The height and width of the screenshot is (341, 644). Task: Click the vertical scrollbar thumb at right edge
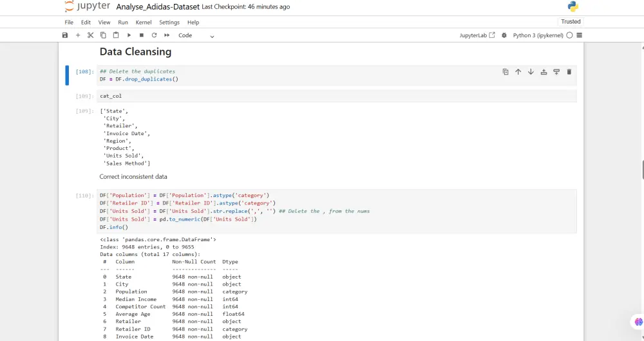tap(643, 170)
